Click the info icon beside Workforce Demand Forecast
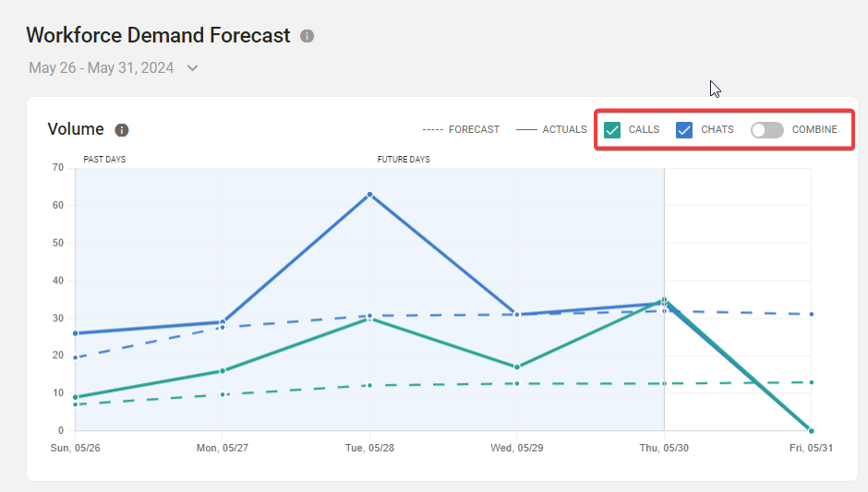868x492 pixels. (x=307, y=36)
